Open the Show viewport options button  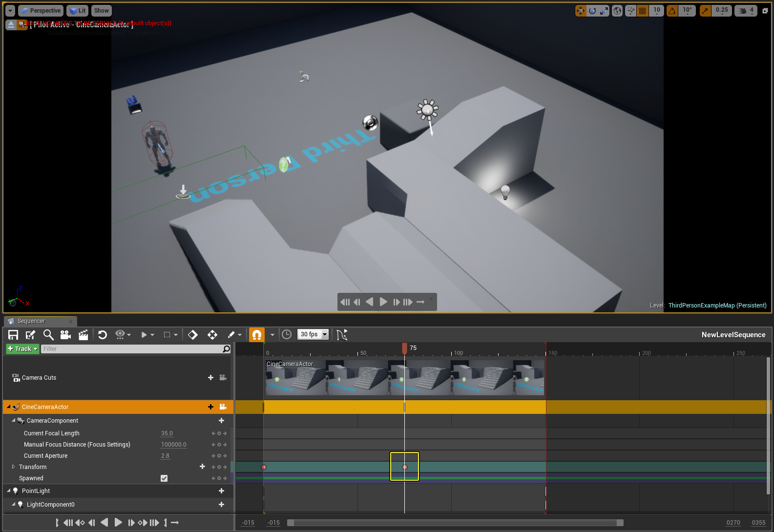click(x=102, y=10)
